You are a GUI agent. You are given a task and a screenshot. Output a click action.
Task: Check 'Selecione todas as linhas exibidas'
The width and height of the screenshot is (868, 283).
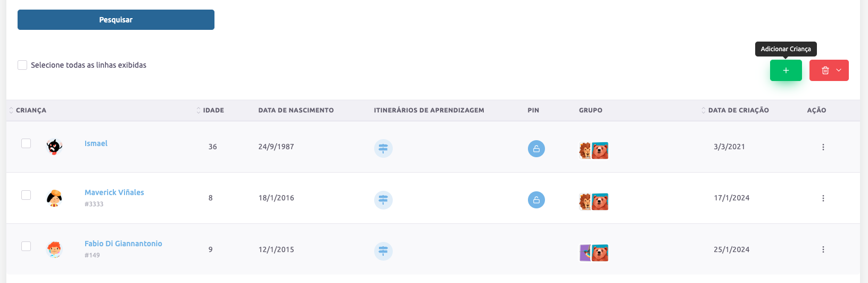tap(22, 65)
